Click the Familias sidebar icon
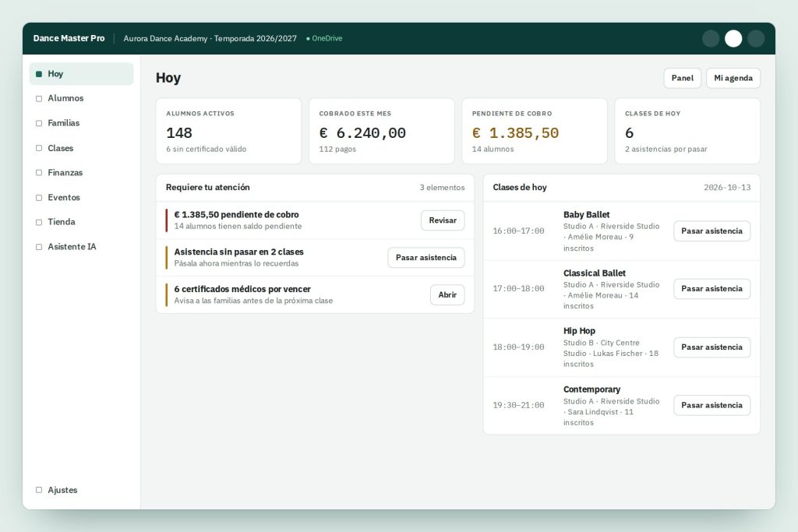 point(39,123)
